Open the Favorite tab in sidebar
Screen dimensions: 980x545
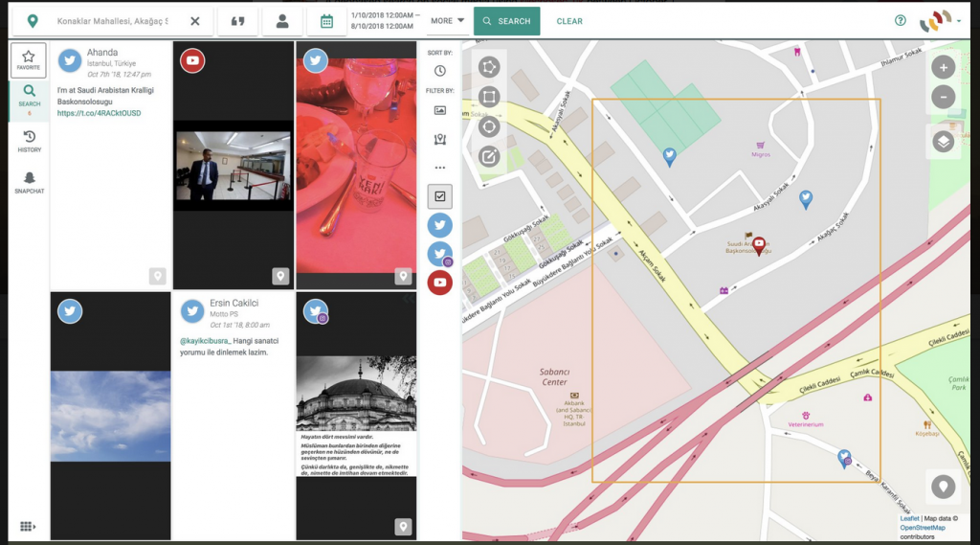click(x=28, y=60)
